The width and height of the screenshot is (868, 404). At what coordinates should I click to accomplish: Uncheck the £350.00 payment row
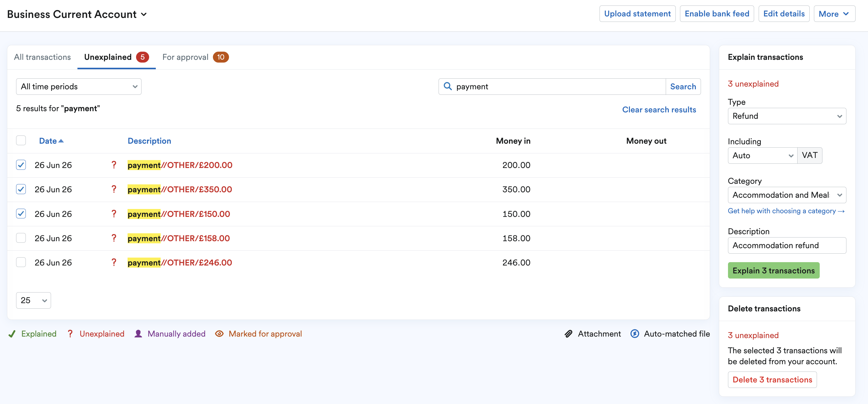[x=21, y=189]
